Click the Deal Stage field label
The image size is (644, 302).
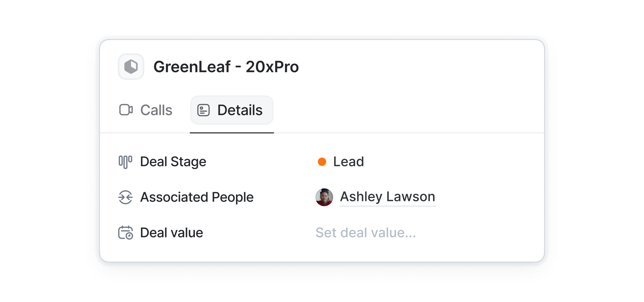[173, 162]
